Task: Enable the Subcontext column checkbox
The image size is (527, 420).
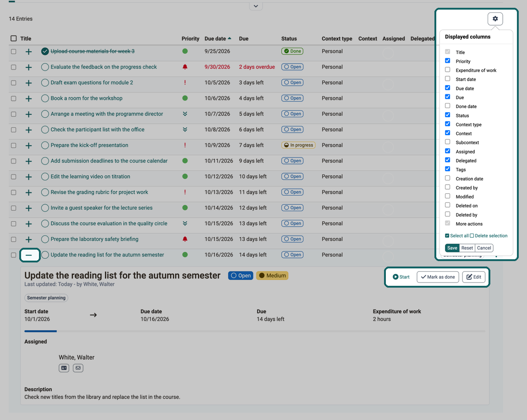Action: 448,142
